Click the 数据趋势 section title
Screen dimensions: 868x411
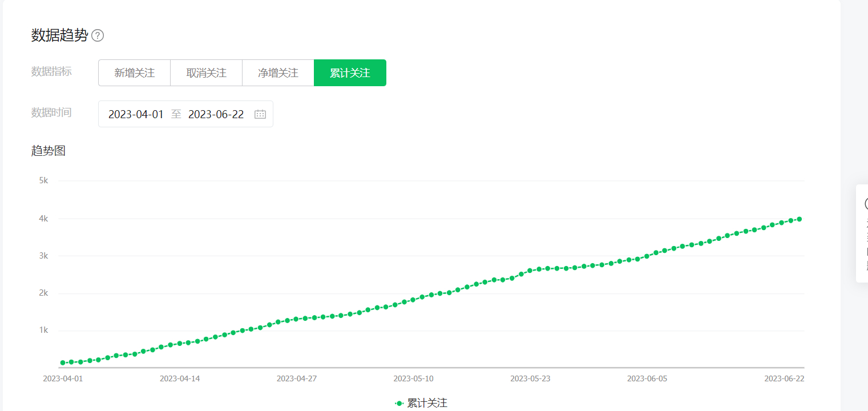tap(59, 35)
